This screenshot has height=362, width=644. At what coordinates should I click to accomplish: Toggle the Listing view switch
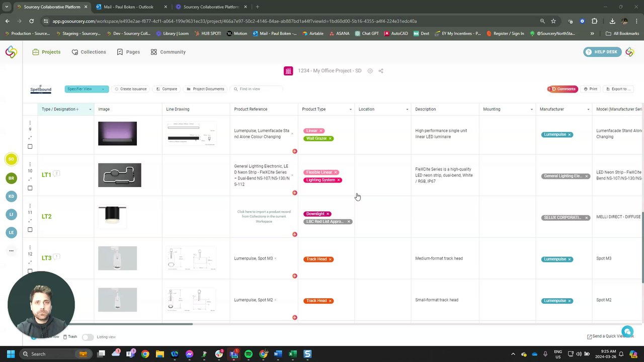pos(88,337)
